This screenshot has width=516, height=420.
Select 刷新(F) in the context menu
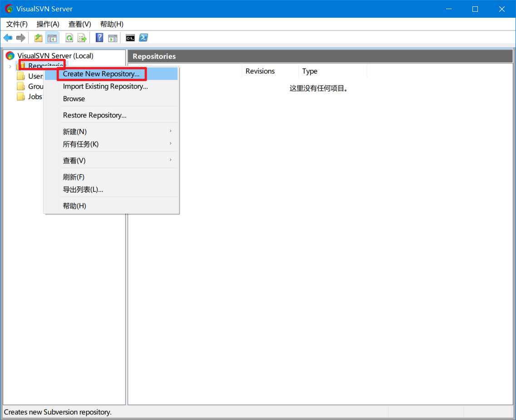(111, 177)
